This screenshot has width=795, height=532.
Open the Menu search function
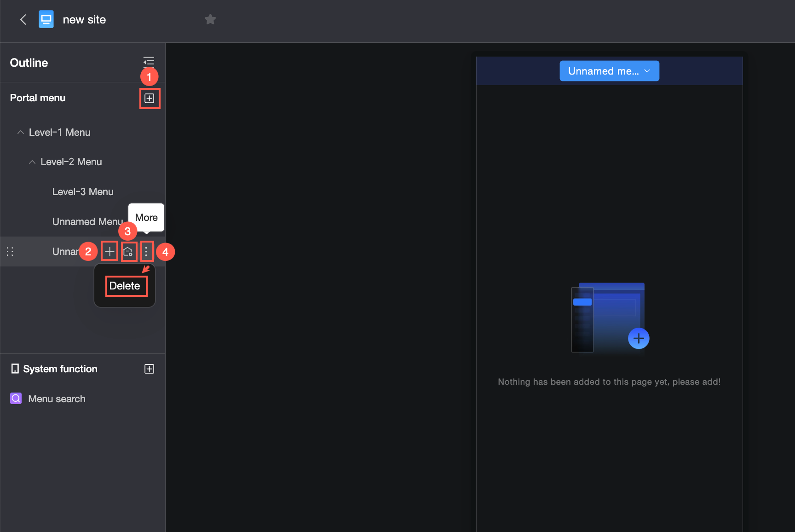tap(57, 399)
